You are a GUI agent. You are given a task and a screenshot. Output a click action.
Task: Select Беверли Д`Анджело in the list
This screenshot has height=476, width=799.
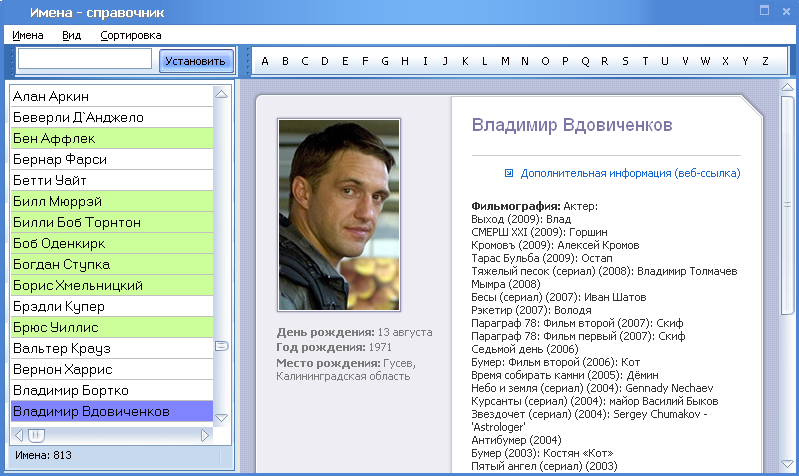click(112, 117)
